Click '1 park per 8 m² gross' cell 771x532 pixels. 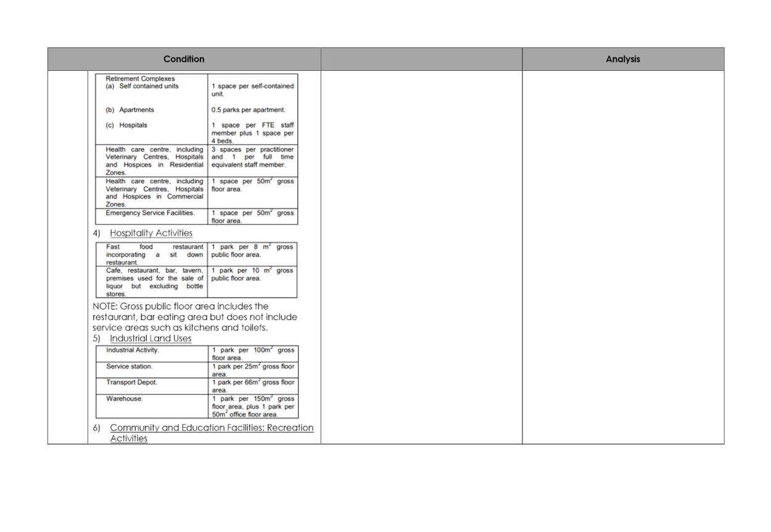point(252,254)
